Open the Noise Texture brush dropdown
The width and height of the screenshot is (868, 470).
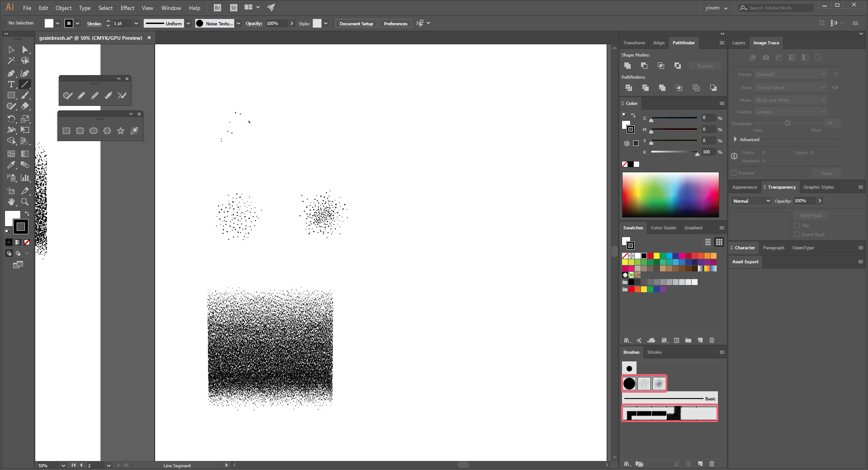tap(238, 24)
